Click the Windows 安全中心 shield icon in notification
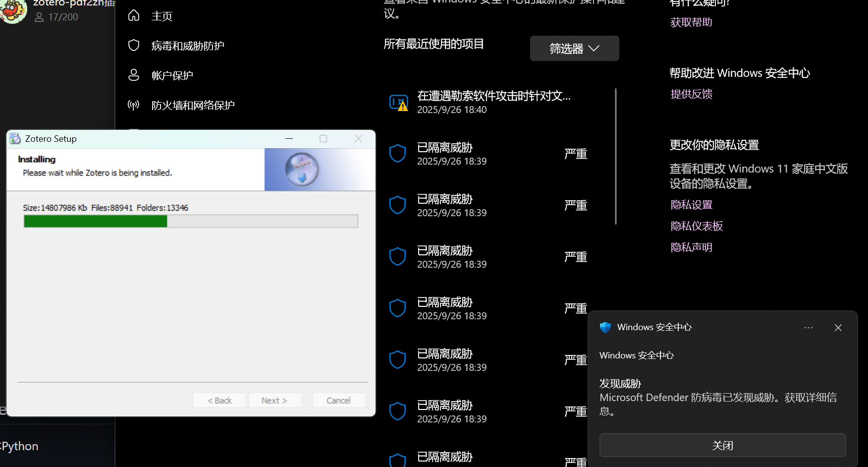This screenshot has height=467, width=868. point(605,327)
